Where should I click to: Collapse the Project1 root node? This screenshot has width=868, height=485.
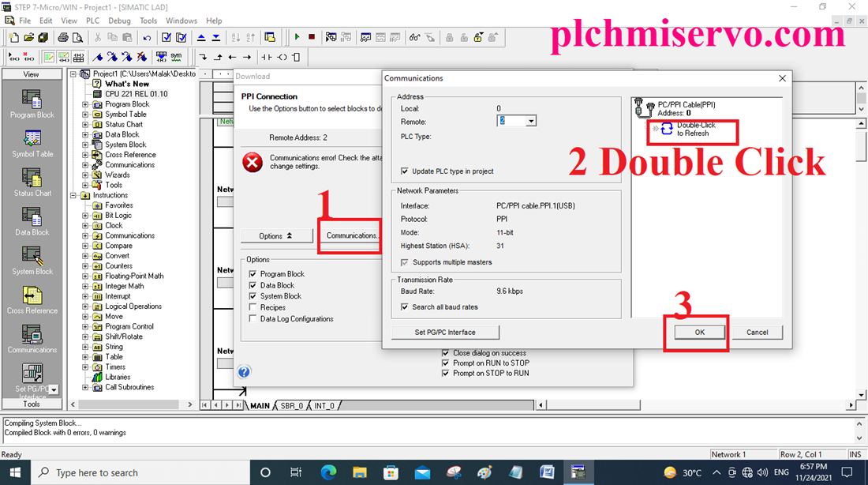click(73, 73)
